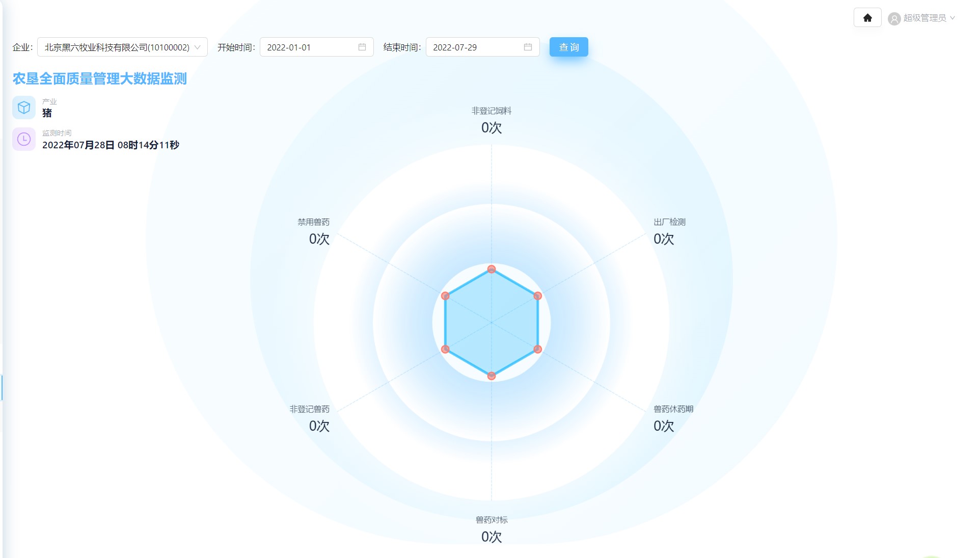
Task: Click the 0次 value under 禁用兽药
Action: [x=319, y=239]
